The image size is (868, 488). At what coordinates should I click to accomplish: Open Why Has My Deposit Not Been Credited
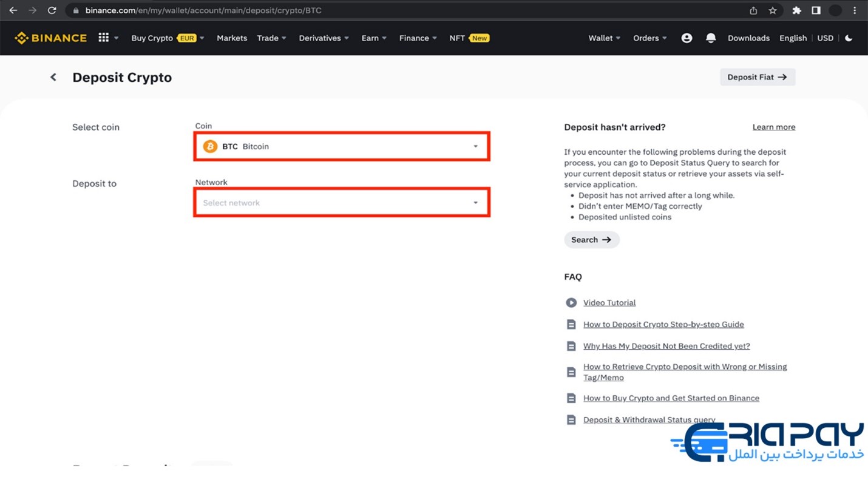tap(666, 346)
